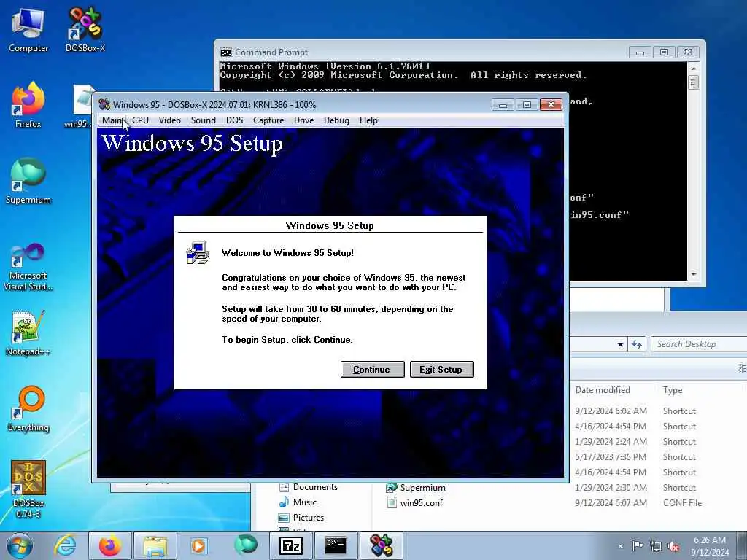Open the Drive menu in DOSBox-X
The image size is (747, 560).
[x=304, y=120]
